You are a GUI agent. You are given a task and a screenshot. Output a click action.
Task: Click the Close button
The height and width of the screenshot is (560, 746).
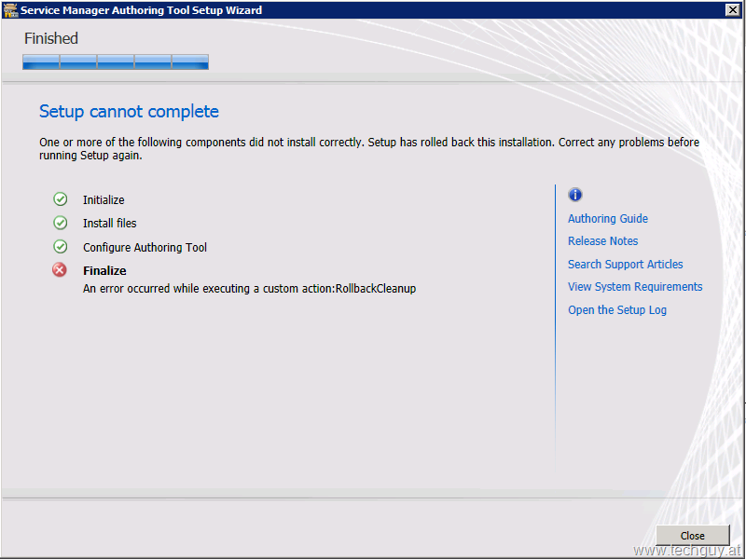(692, 535)
